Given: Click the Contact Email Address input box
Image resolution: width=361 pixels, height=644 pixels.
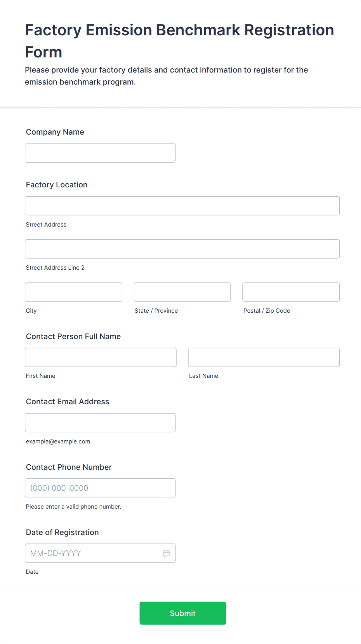Looking at the screenshot, I should point(100,423).
